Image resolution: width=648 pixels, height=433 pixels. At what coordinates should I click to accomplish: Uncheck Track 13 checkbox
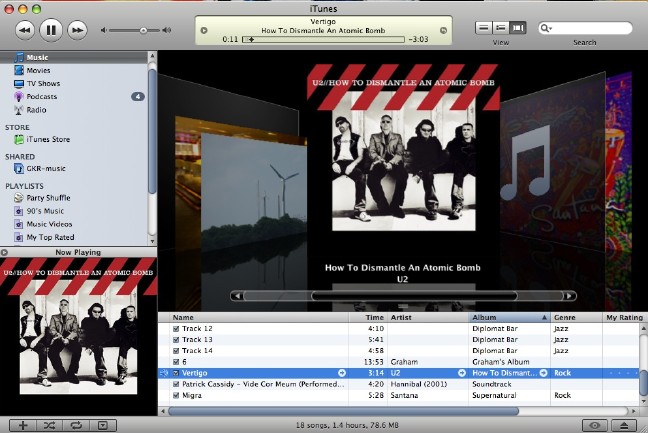(176, 340)
